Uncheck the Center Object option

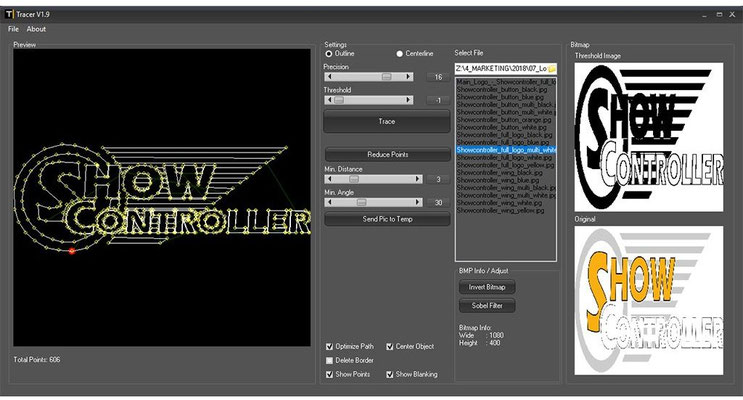[390, 346]
